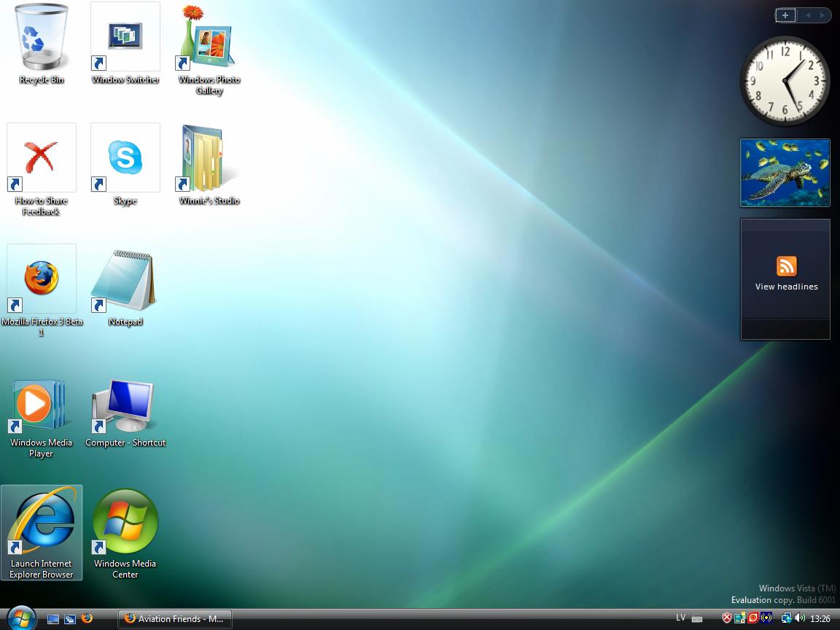Click View headlines in feed gadget
This screenshot has width=840, height=630.
click(787, 287)
